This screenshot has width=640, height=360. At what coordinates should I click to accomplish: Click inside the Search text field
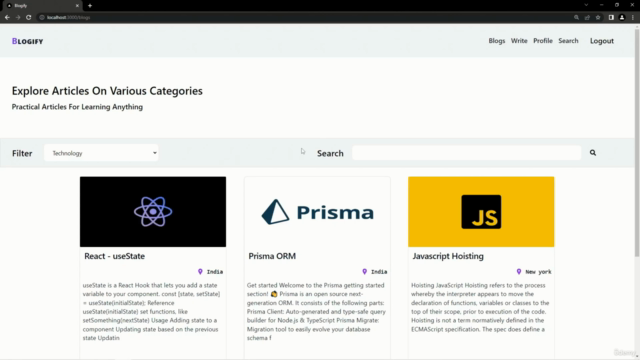467,153
